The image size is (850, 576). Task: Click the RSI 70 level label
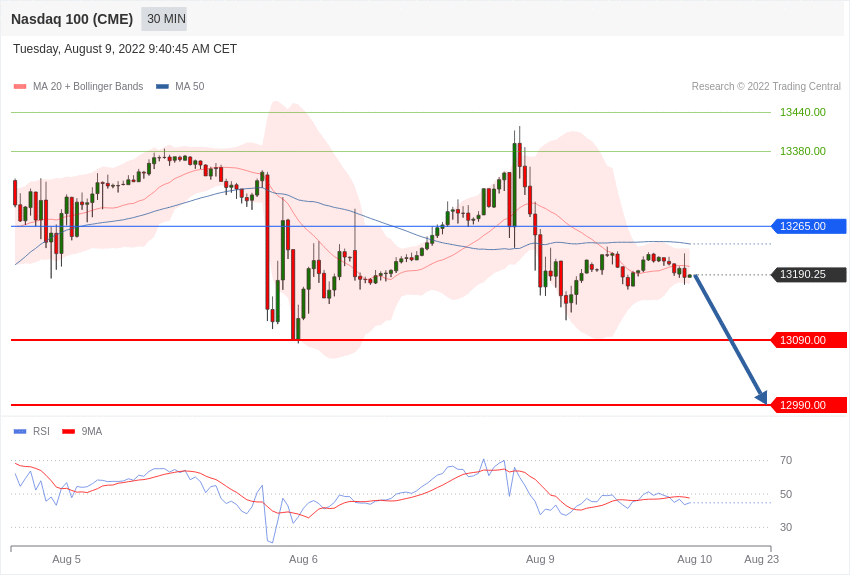pos(785,461)
